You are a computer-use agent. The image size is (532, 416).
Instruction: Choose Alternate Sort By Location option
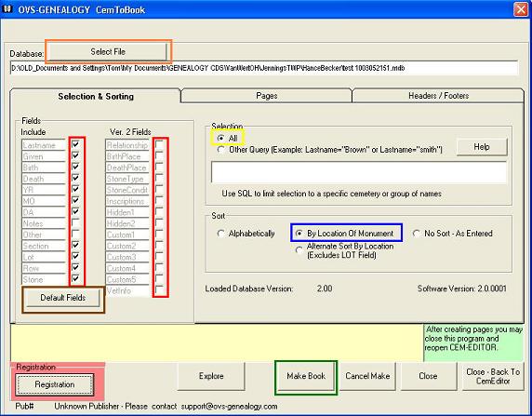(x=299, y=250)
